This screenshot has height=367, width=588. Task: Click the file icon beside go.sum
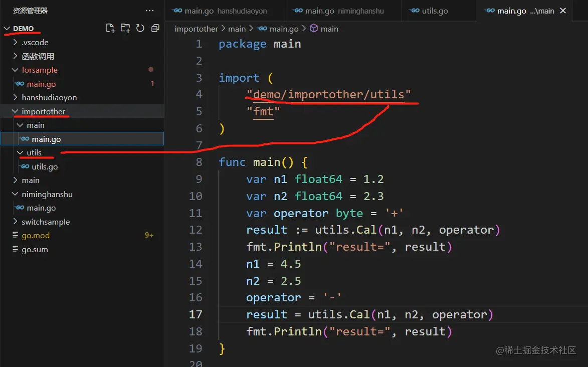(x=15, y=249)
